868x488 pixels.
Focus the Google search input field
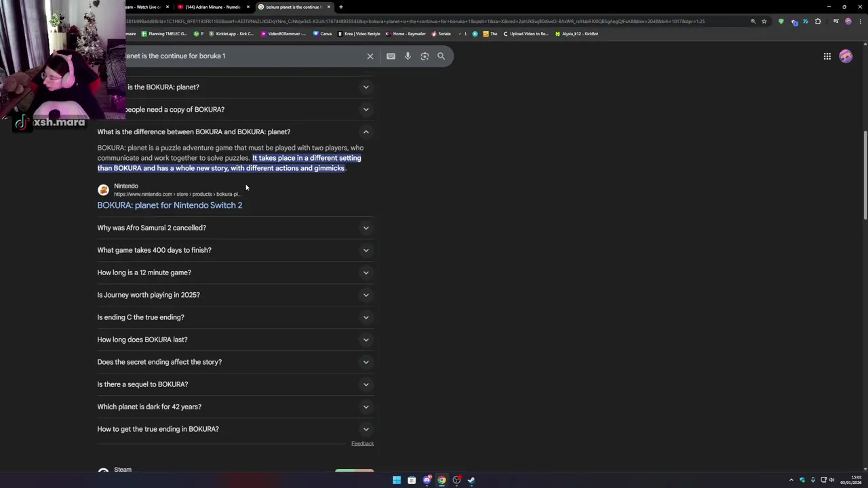(244, 56)
